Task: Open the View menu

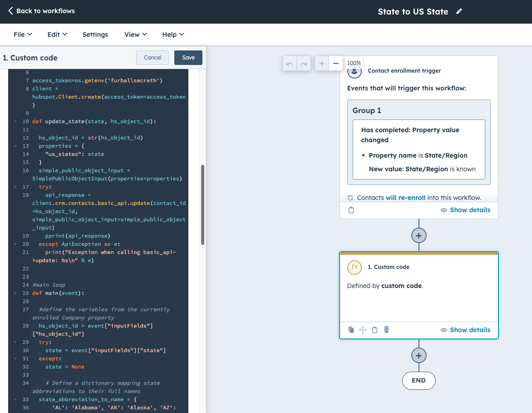Action: click(x=135, y=35)
